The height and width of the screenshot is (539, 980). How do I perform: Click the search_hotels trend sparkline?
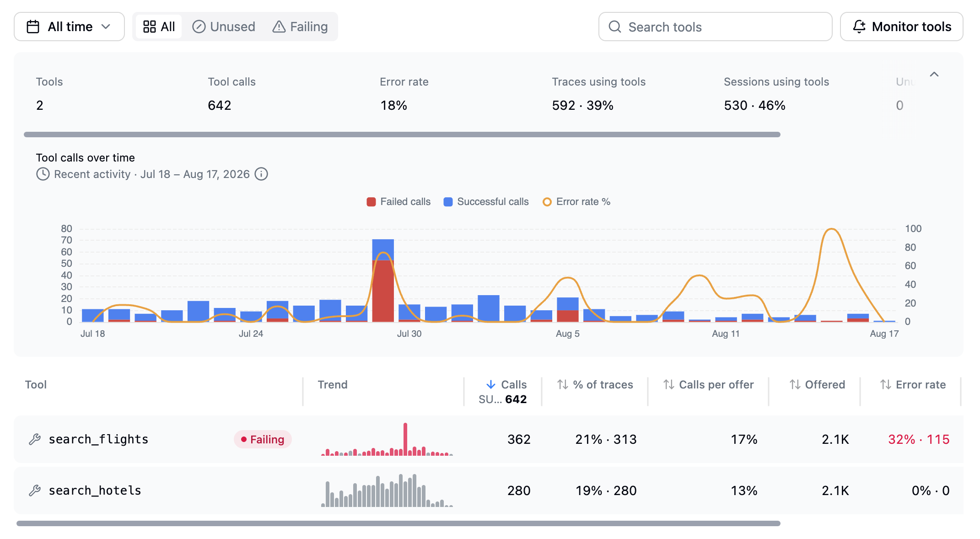click(387, 490)
